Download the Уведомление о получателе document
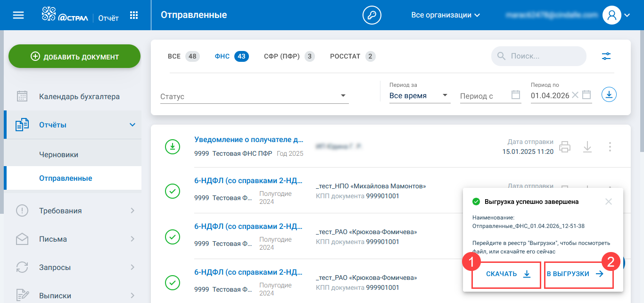644x303 pixels. tap(587, 147)
